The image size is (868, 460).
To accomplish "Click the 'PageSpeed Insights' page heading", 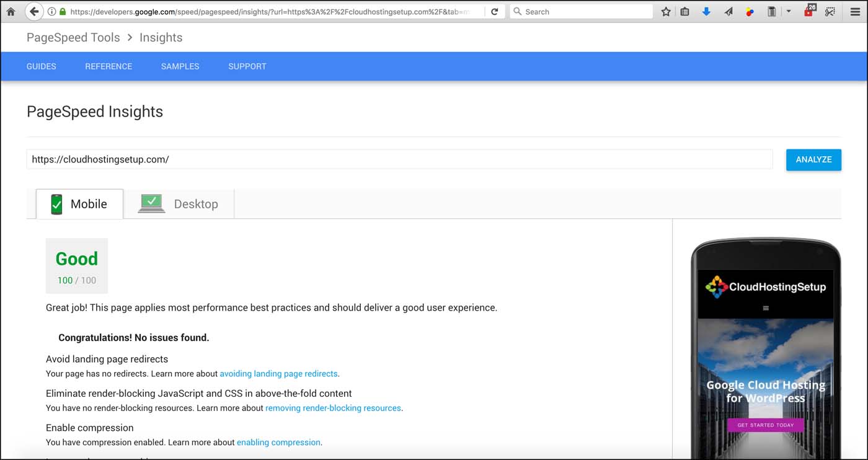I will 95,112.
